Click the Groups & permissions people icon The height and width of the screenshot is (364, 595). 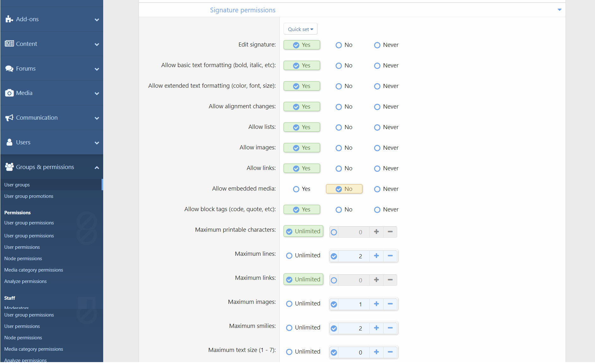[9, 167]
